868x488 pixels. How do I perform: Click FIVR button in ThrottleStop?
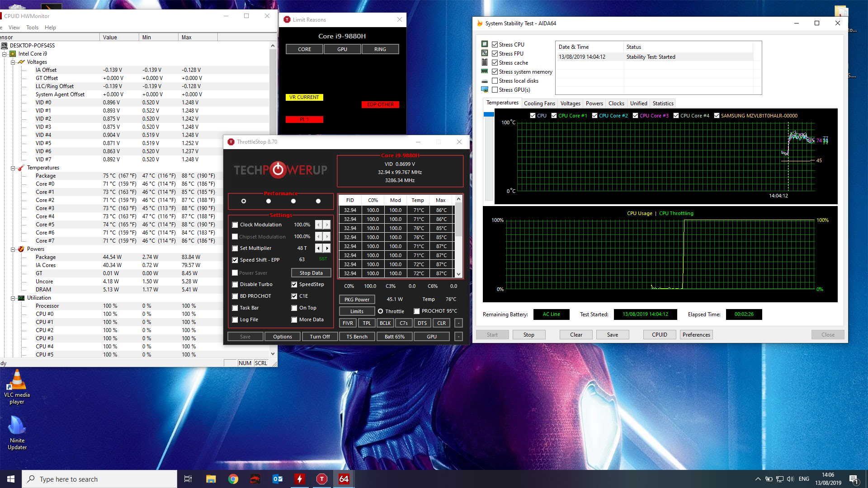[x=348, y=323]
